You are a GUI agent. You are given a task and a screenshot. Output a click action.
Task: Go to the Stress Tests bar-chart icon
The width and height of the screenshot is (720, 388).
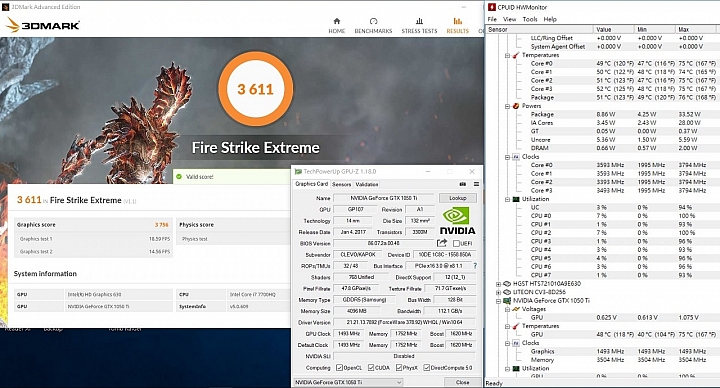(x=419, y=21)
